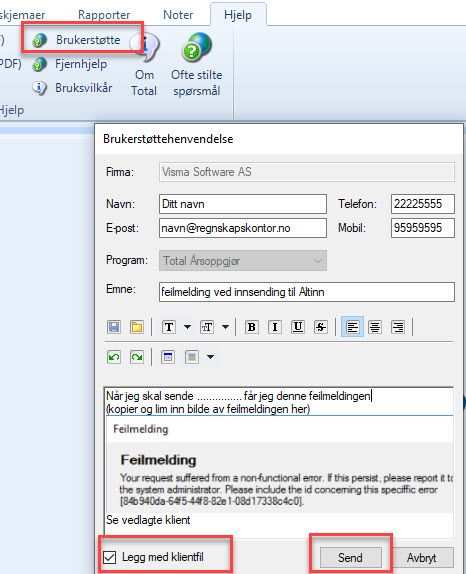This screenshot has height=574, width=466.
Task: Redo last edit in message
Action: pos(137,357)
